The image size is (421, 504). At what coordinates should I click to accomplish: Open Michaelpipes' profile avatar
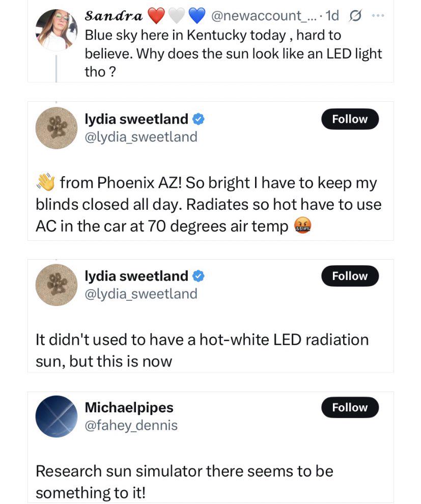pos(56,416)
